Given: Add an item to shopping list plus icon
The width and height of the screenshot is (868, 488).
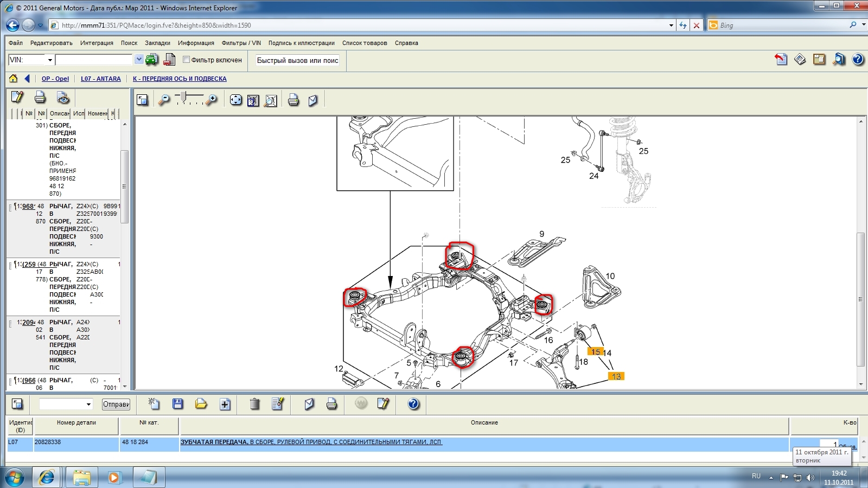Looking at the screenshot, I should (x=225, y=404).
